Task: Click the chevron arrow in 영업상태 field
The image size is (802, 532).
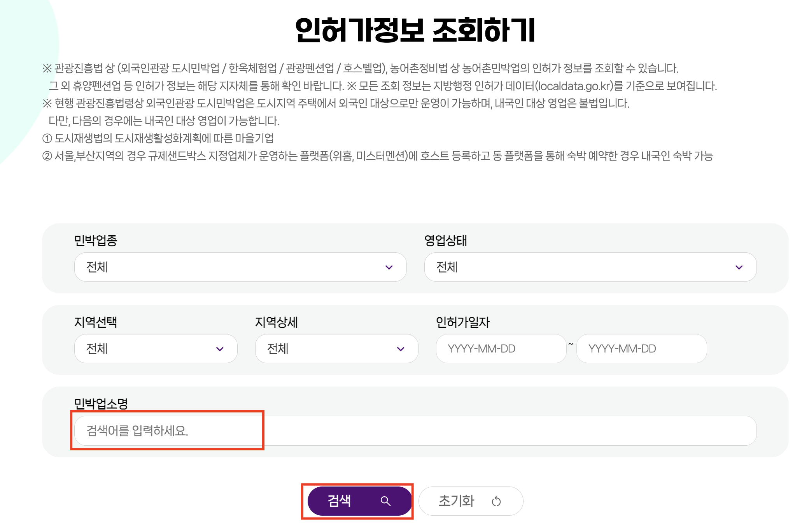Action: pyautogui.click(x=739, y=267)
